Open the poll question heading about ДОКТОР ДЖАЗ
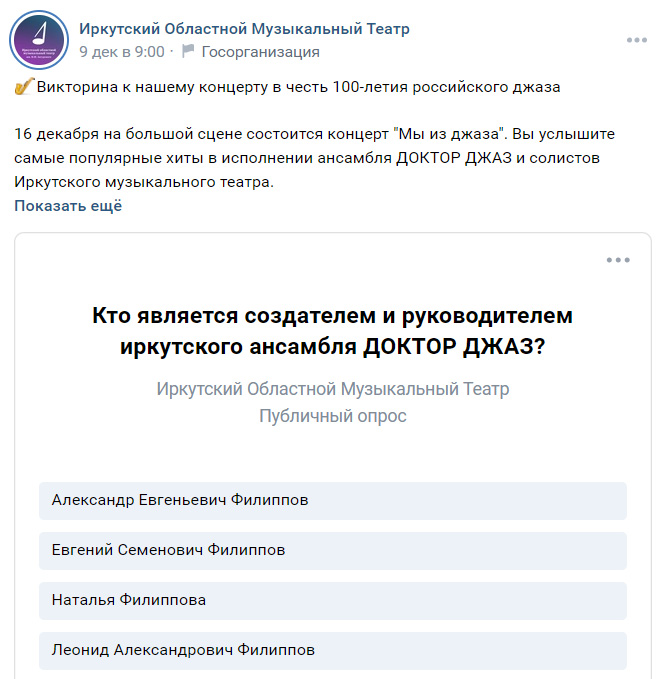The height and width of the screenshot is (679, 665). coord(332,331)
